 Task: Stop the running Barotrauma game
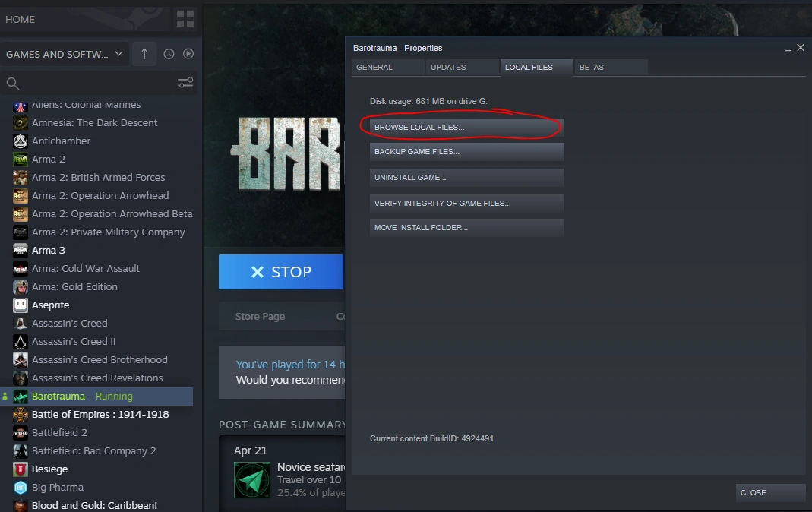pyautogui.click(x=281, y=272)
